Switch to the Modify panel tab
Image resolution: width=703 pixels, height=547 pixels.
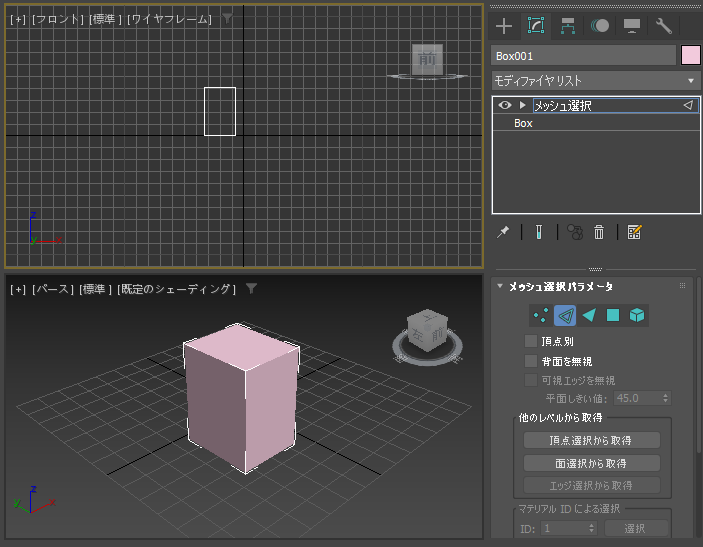(x=536, y=26)
